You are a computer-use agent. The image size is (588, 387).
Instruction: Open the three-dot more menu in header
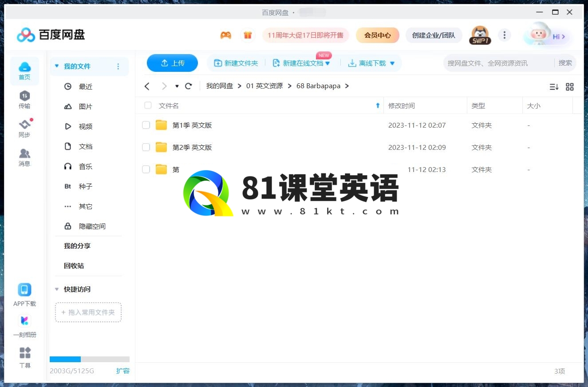coord(504,35)
